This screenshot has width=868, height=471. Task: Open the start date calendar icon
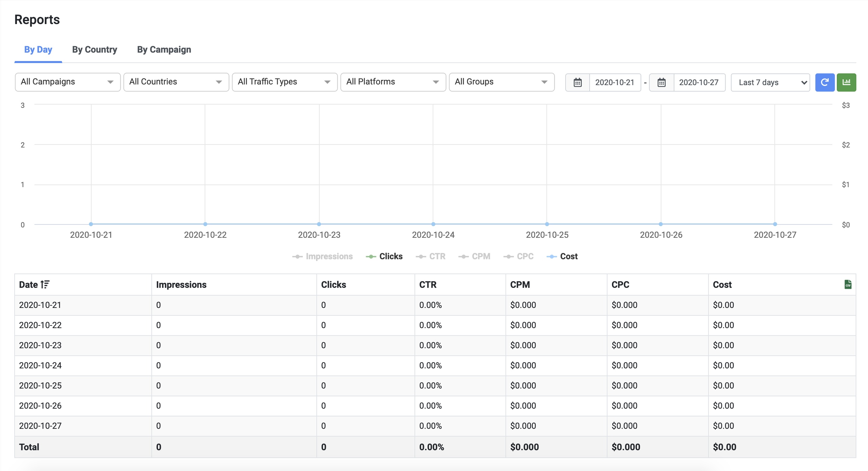point(577,82)
